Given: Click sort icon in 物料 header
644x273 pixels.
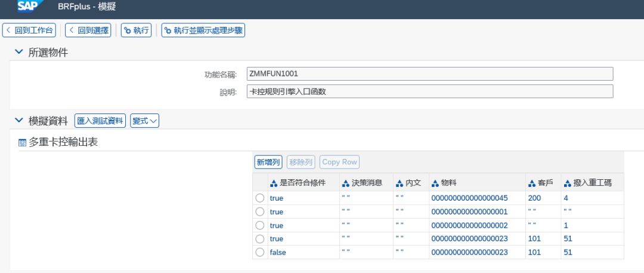Looking at the screenshot, I should (436, 183).
